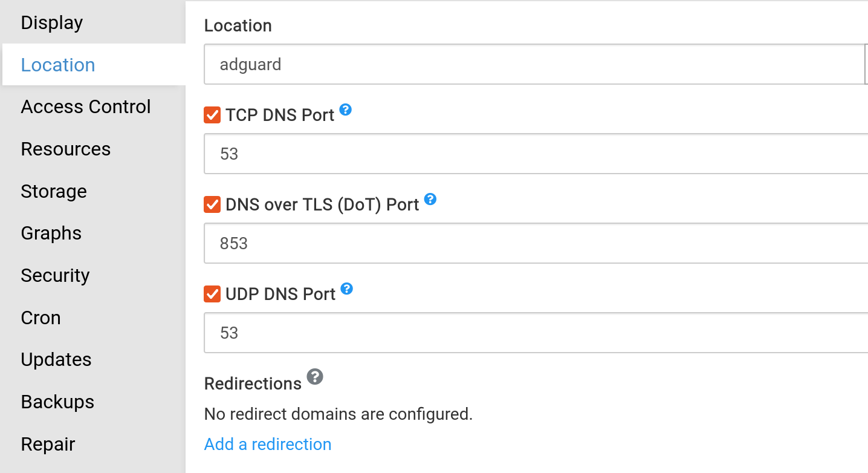This screenshot has height=473, width=868.
Task: Click the TCP DNS Port help icon
Action: click(x=345, y=110)
